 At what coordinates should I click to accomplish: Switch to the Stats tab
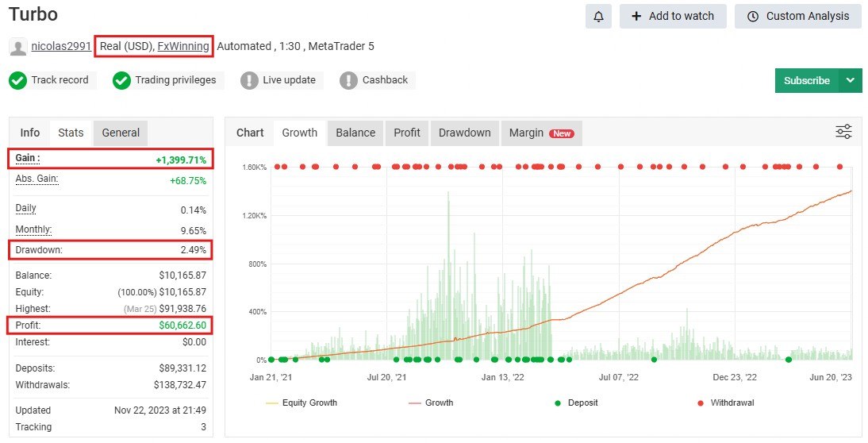71,133
